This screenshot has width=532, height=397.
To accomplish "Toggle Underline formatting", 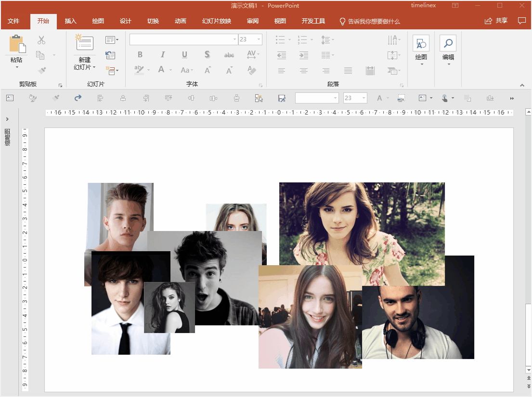I will tap(184, 55).
